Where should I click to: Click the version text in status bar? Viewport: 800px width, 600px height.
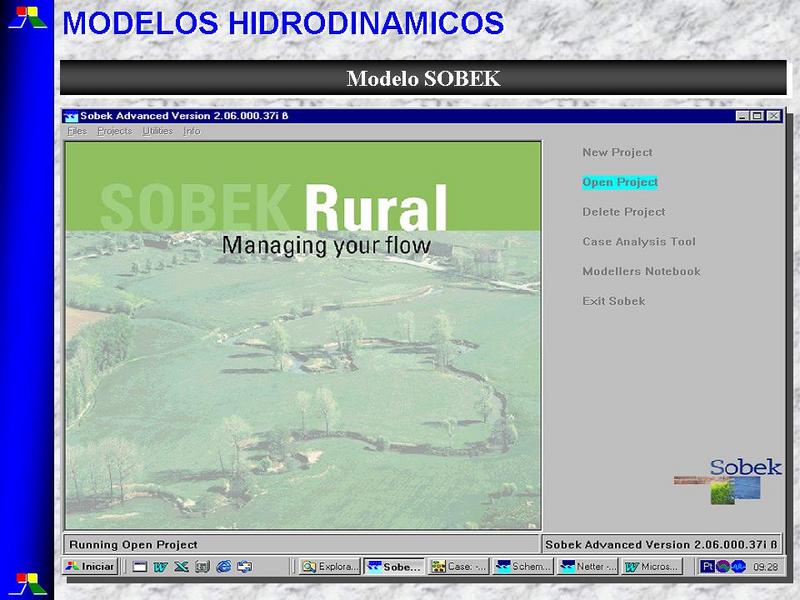[661, 544]
